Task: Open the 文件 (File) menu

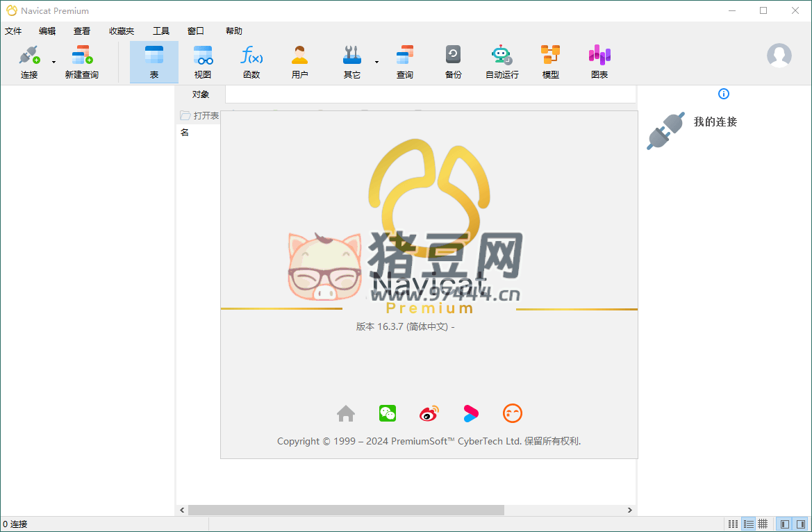Action: pos(13,31)
